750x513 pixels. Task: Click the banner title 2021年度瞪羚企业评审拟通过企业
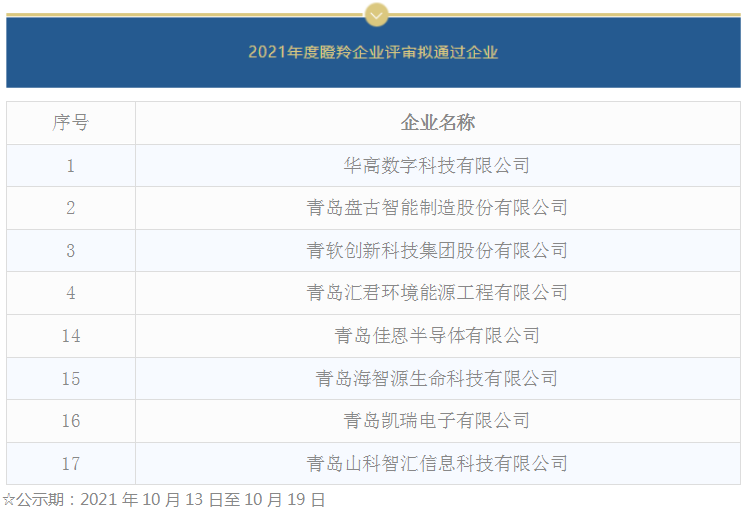(x=373, y=52)
